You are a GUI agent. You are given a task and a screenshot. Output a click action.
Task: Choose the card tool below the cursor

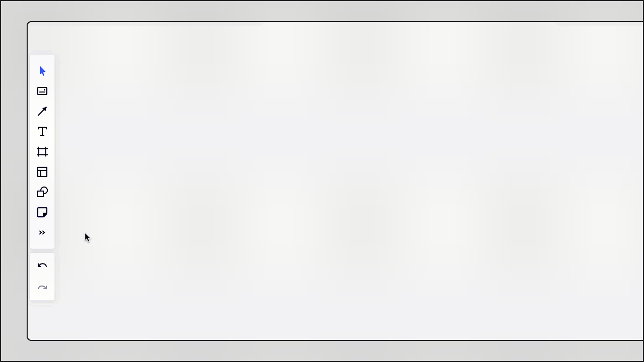tap(42, 91)
